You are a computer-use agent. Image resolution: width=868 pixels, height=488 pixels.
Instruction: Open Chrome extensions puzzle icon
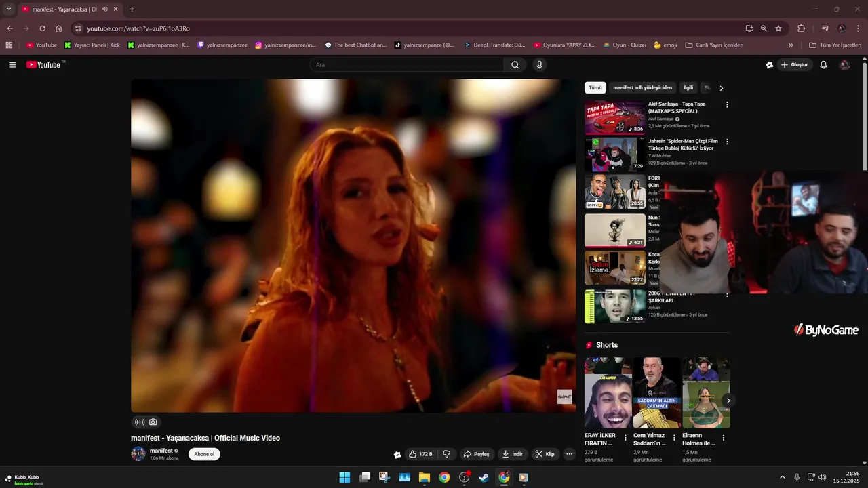click(802, 28)
